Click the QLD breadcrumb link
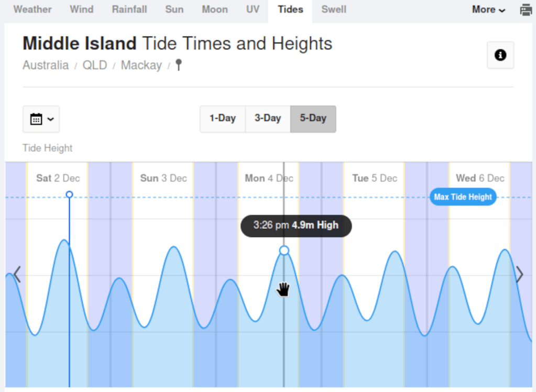 coord(95,65)
